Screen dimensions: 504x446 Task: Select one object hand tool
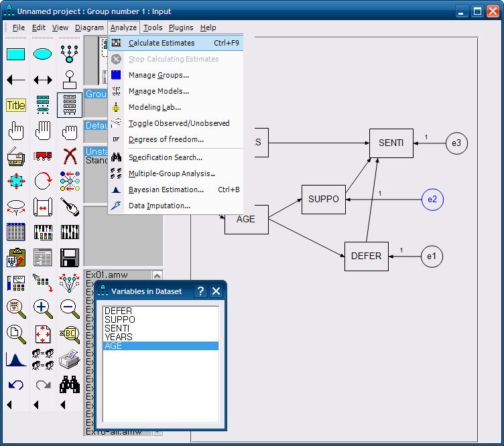point(16,131)
